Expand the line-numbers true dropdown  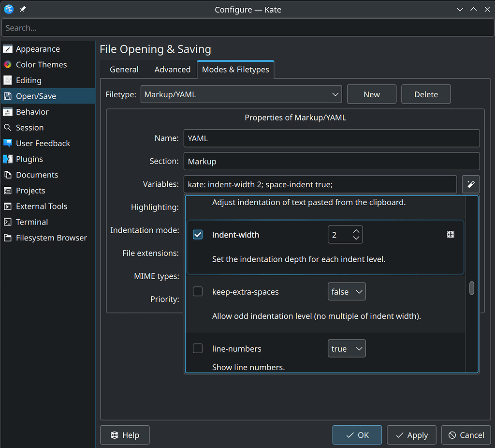[347, 349]
